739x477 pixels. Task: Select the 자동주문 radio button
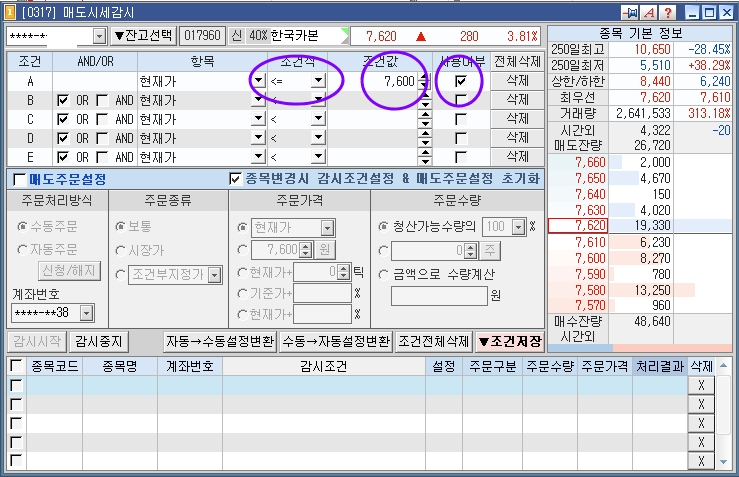(x=23, y=249)
